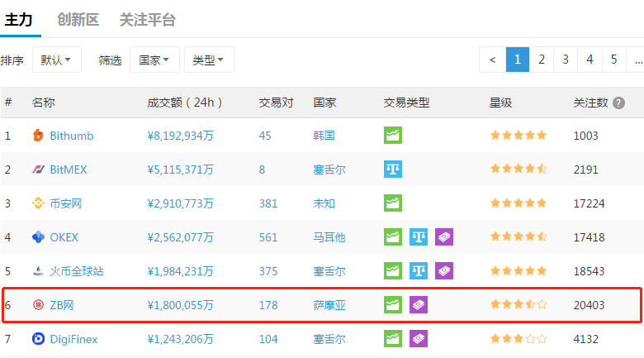Open the 币安网 exchange link
This screenshot has width=644, height=358.
click(66, 203)
